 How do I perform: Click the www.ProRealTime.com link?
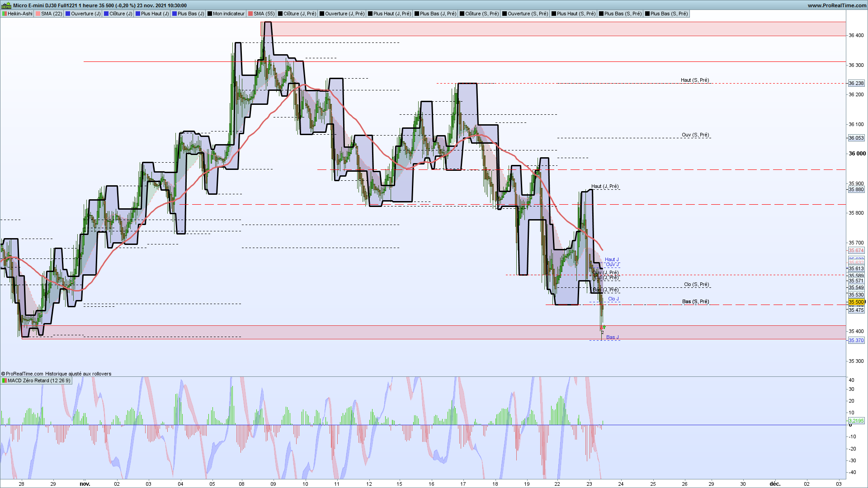(x=837, y=5)
